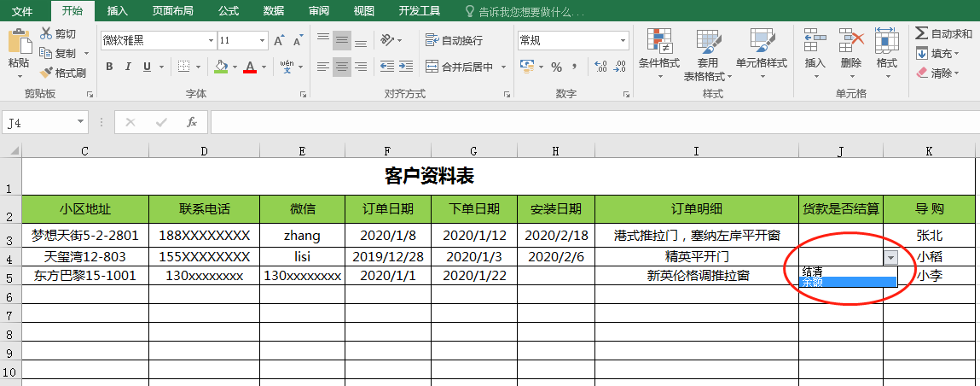
Task: Click AutoSum (自动求和)
Action: 943,34
